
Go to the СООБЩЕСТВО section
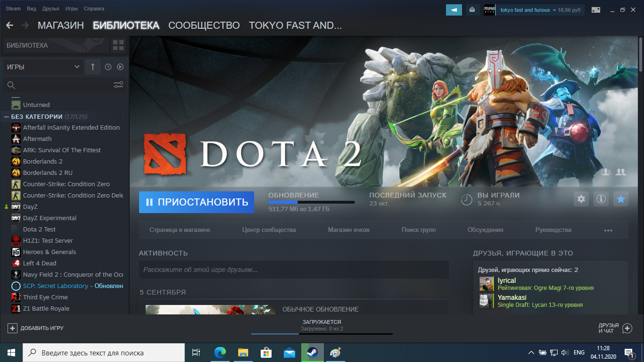pos(204,25)
